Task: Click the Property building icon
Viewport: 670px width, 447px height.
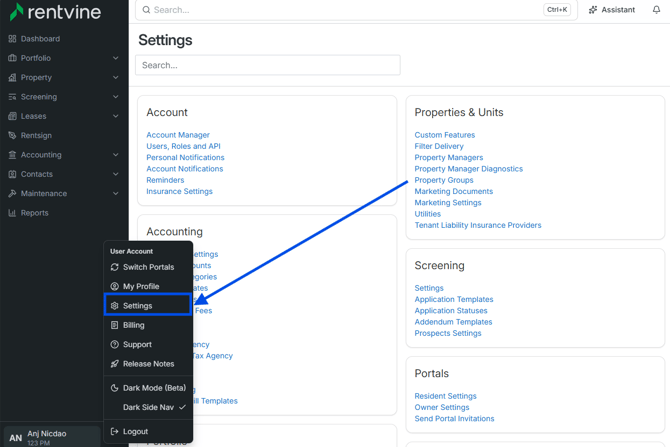Action: click(12, 77)
